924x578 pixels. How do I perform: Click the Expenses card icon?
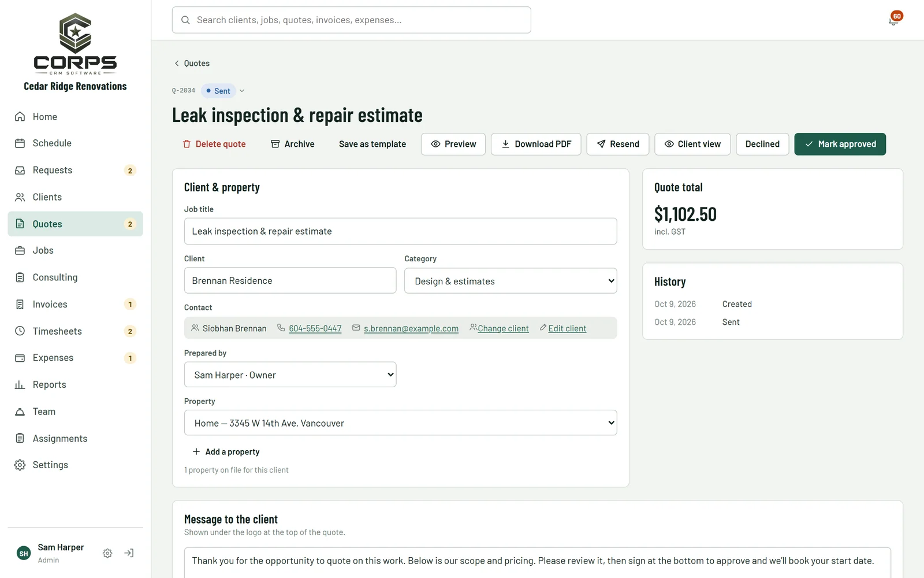pos(20,358)
